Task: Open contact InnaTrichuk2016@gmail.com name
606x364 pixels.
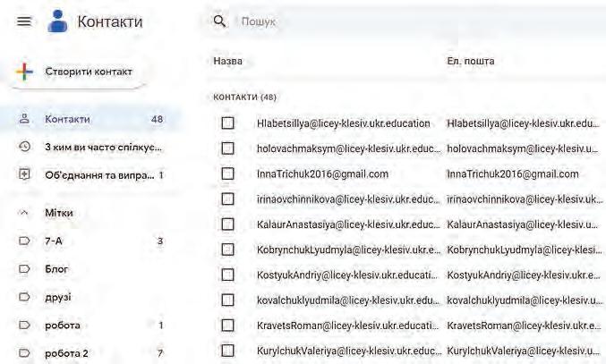Action: [x=323, y=174]
